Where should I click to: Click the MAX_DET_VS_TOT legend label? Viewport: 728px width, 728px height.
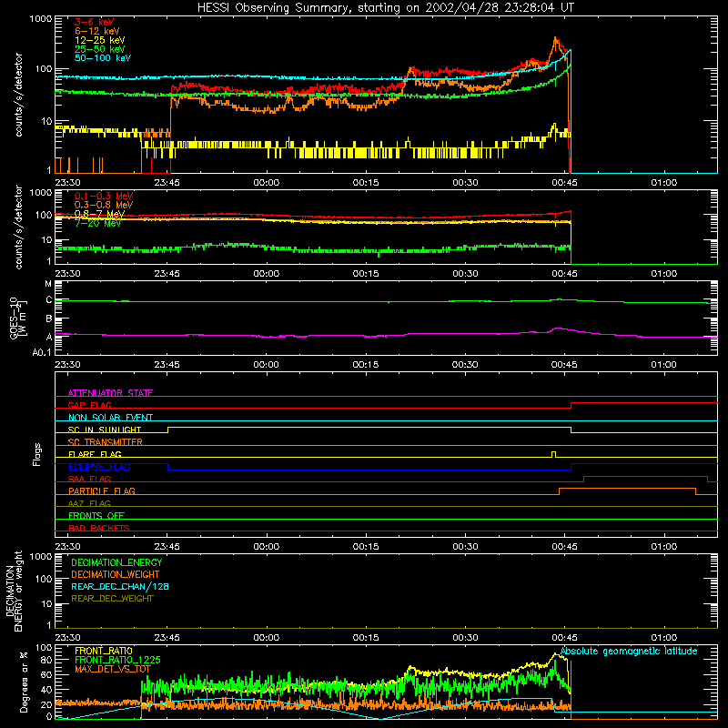click(113, 669)
